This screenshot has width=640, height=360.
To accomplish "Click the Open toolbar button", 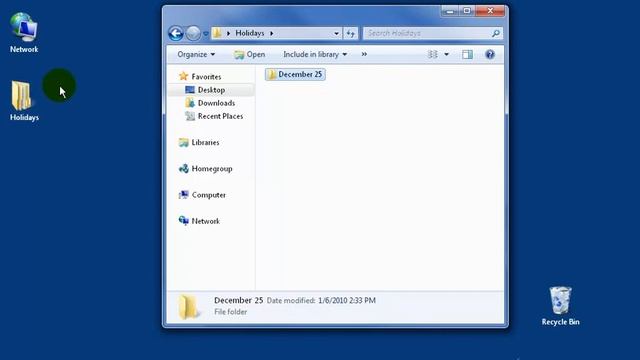I will (x=249, y=54).
